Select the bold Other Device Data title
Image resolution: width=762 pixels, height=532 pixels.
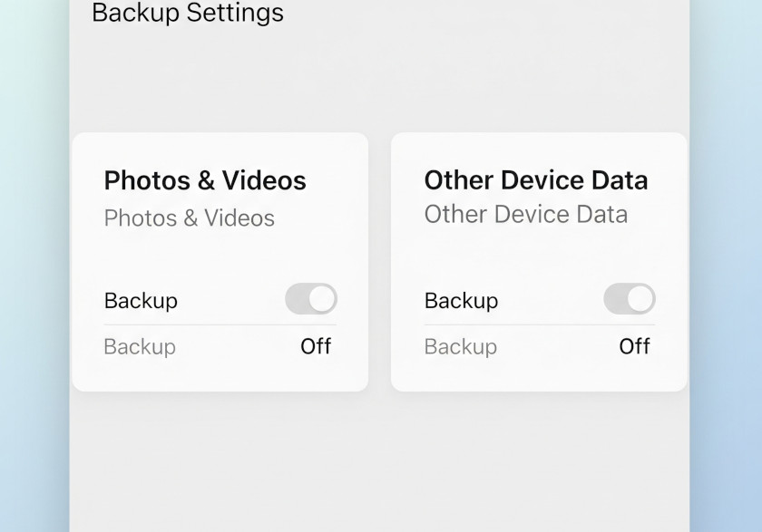(x=536, y=179)
